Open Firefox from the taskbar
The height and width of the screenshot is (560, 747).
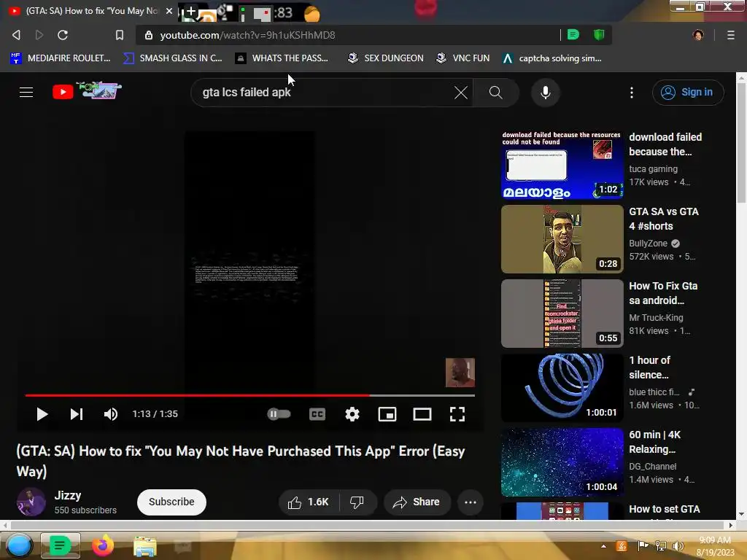(102, 545)
